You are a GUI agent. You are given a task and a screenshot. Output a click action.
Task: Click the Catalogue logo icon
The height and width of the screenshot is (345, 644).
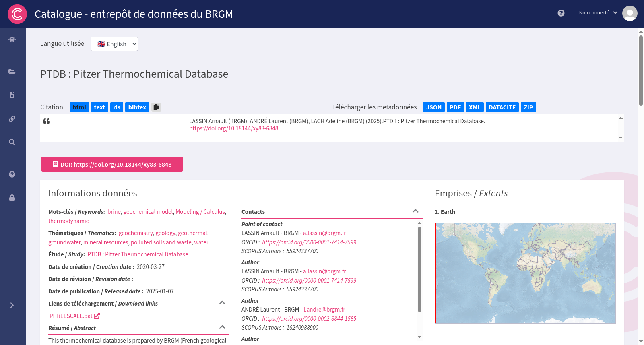point(17,14)
